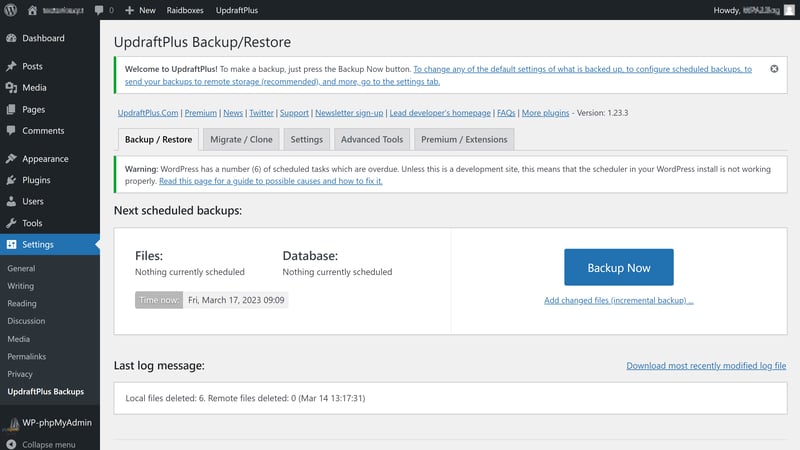Click the Plugins plug icon
Image resolution: width=800 pixels, height=450 pixels.
[x=11, y=180]
